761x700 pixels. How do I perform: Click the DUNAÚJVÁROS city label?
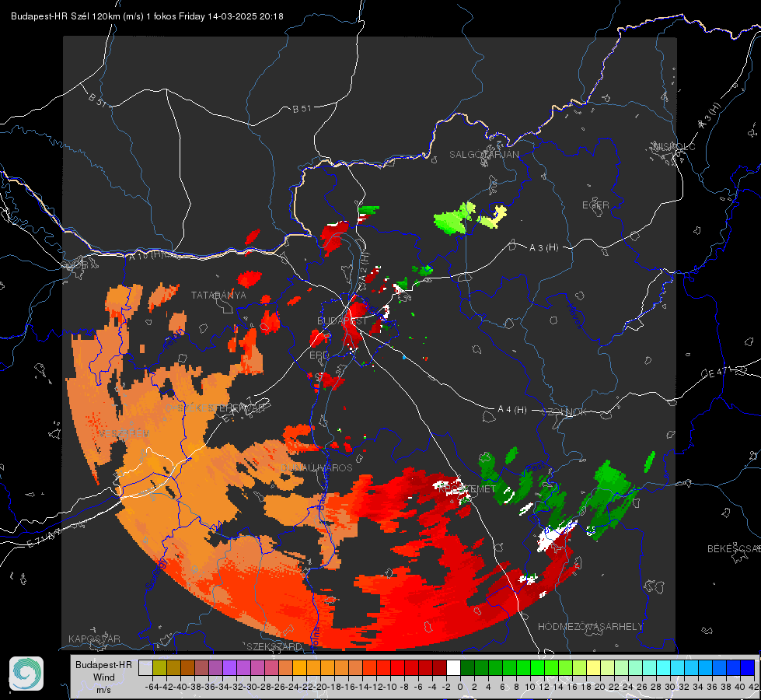[x=316, y=467]
